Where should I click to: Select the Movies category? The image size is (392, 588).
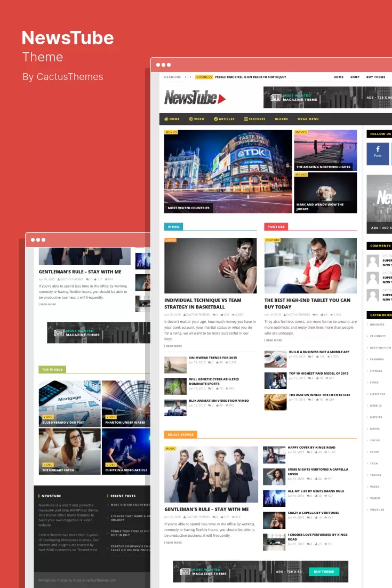(x=376, y=417)
